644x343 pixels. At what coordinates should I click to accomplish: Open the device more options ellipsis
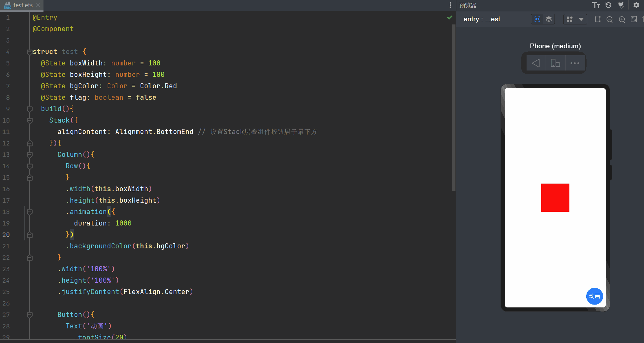pos(574,63)
